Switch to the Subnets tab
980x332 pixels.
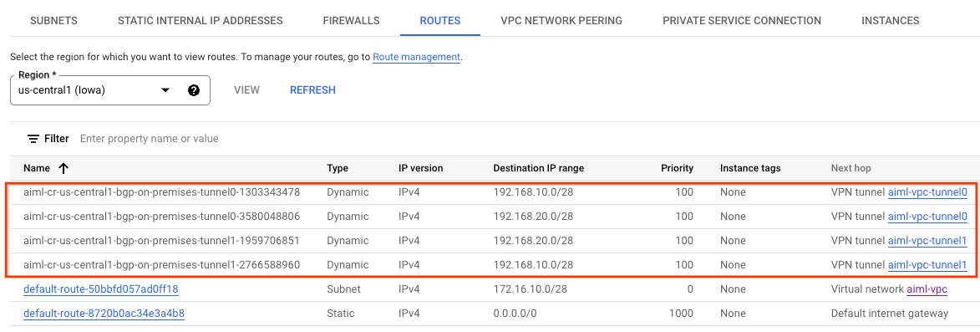point(53,21)
